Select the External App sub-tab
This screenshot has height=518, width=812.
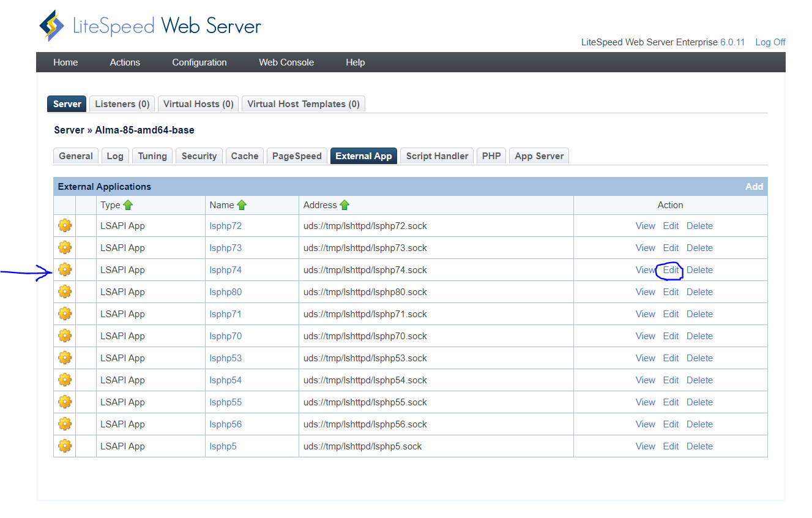coord(363,156)
